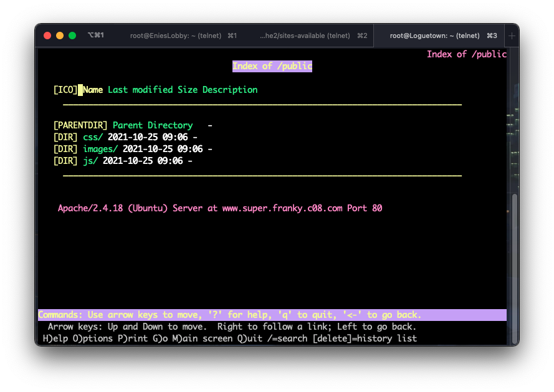This screenshot has height=392, width=554.
Task: Click the yellow minimize window button
Action: (60, 36)
